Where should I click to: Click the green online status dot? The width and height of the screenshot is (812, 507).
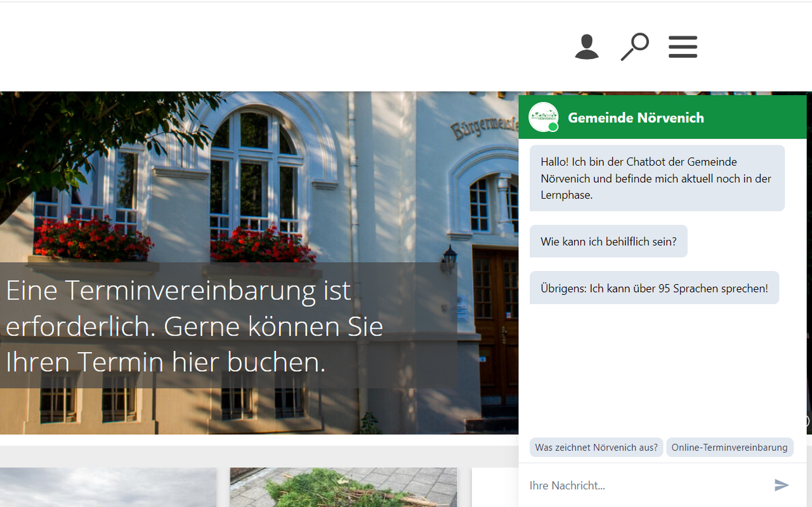pos(553,127)
